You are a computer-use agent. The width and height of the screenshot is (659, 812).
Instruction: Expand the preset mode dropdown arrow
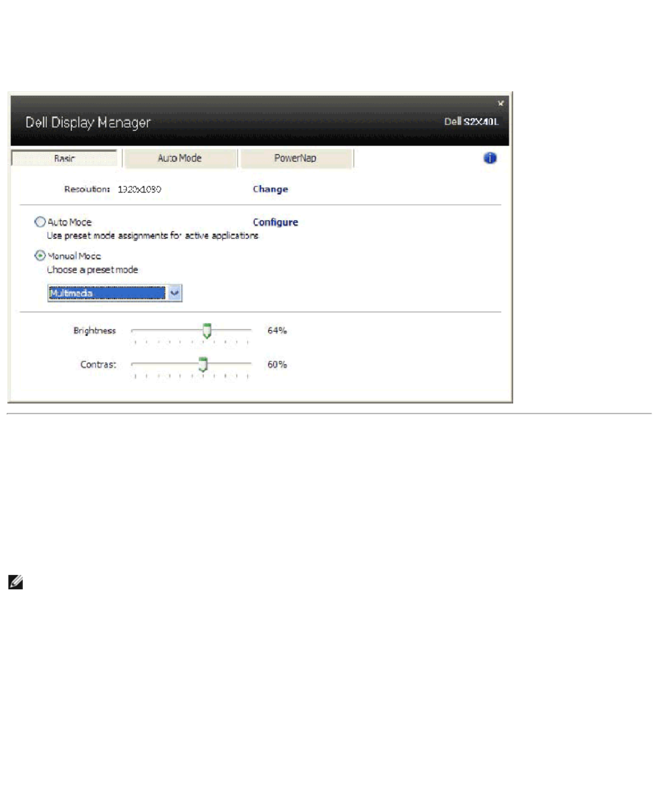(x=175, y=293)
